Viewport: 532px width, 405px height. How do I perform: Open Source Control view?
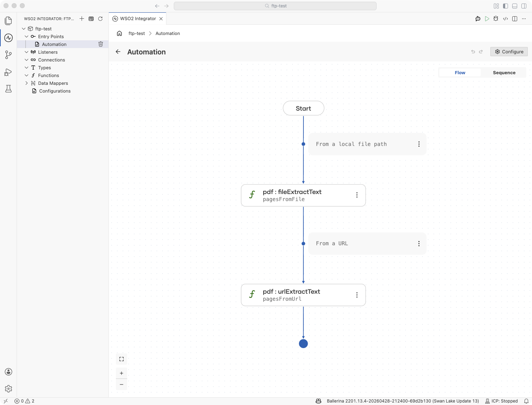8,55
